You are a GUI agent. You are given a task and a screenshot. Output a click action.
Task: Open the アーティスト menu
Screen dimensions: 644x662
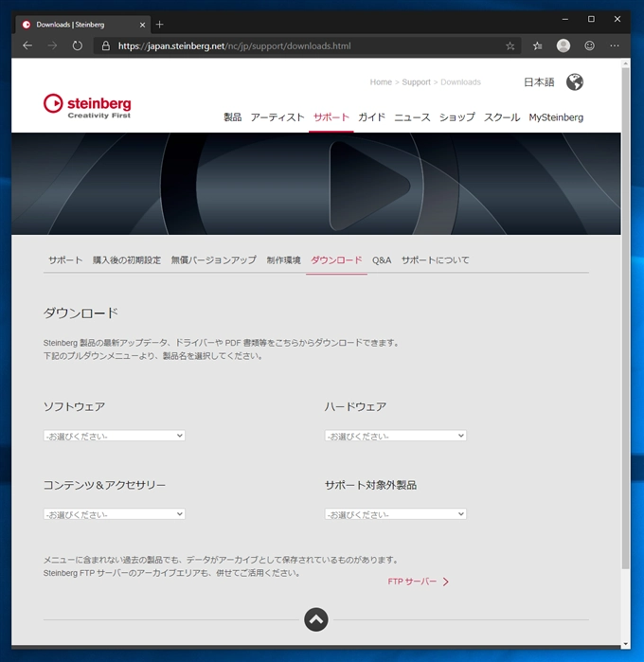pos(277,116)
